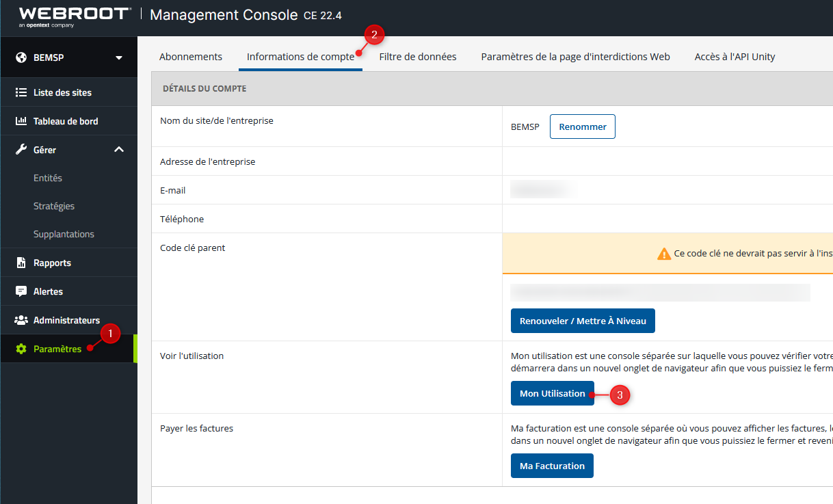The image size is (833, 504).
Task: Click the Administrateurs people icon
Action: [x=21, y=320]
